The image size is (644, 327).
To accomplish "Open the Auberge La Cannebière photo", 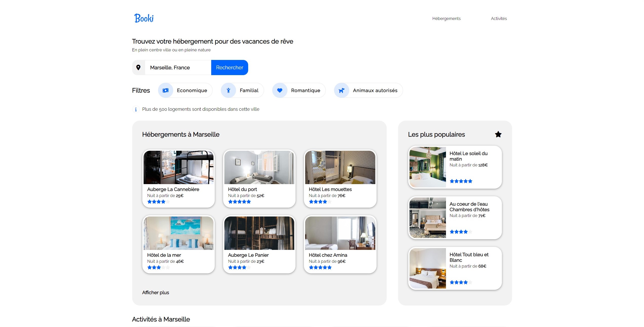I will point(178,167).
